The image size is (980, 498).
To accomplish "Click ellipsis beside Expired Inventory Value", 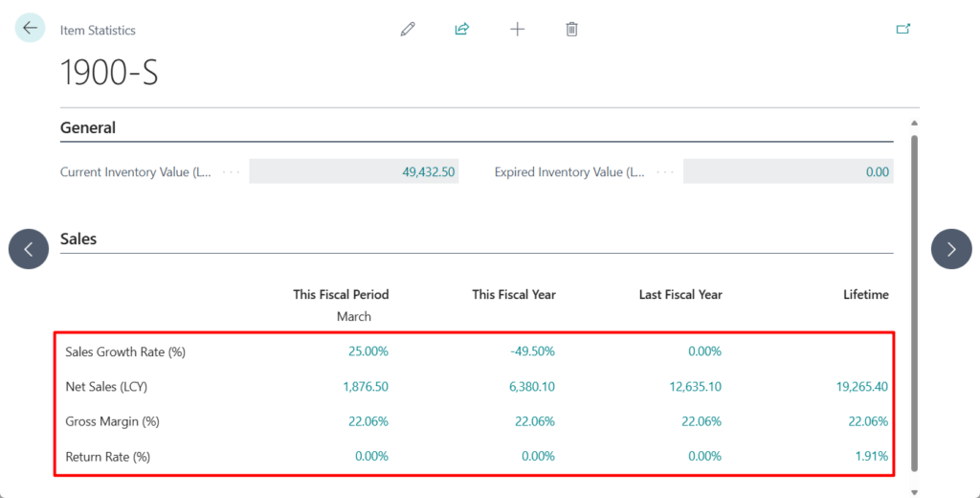I will coord(665,172).
